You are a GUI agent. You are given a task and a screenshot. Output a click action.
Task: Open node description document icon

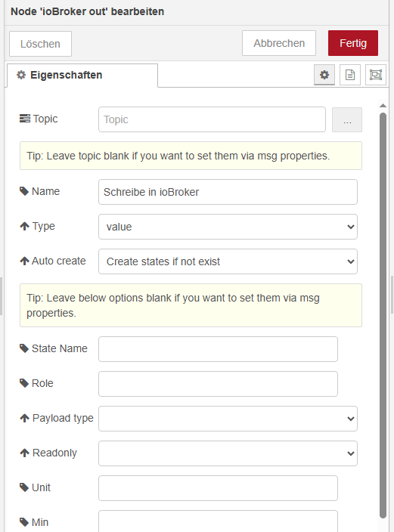tap(350, 75)
